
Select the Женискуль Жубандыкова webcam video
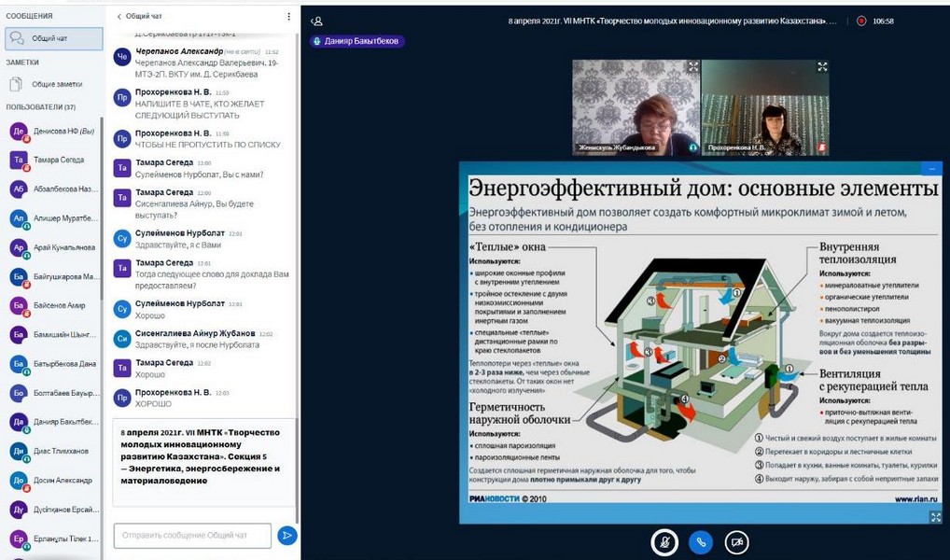636,107
